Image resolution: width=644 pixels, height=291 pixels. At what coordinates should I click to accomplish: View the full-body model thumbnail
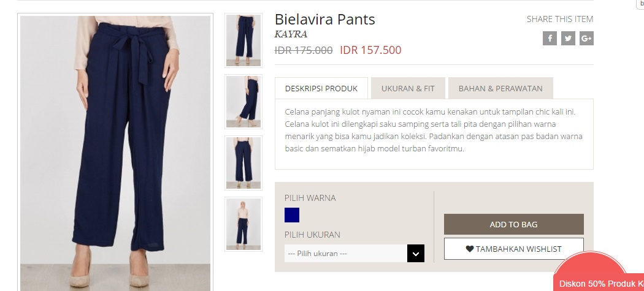coord(243,224)
